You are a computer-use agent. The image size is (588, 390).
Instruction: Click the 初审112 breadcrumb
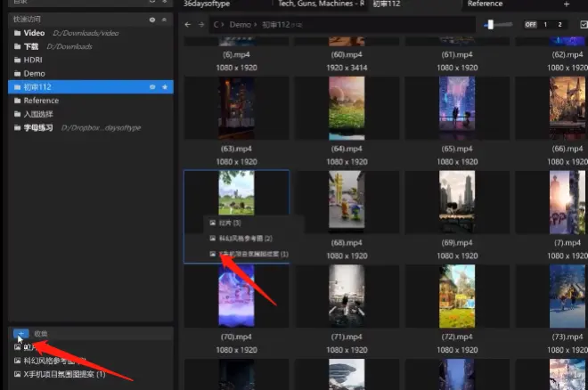[276, 25]
